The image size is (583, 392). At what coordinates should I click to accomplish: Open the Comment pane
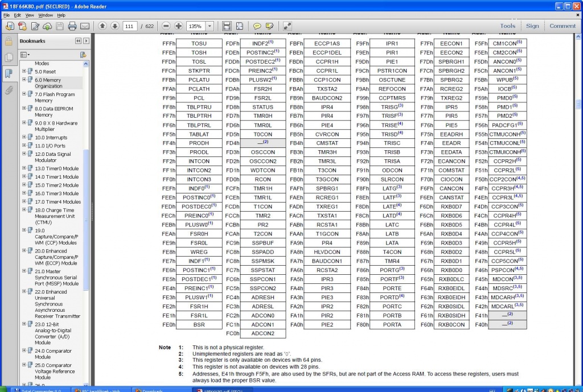point(562,26)
